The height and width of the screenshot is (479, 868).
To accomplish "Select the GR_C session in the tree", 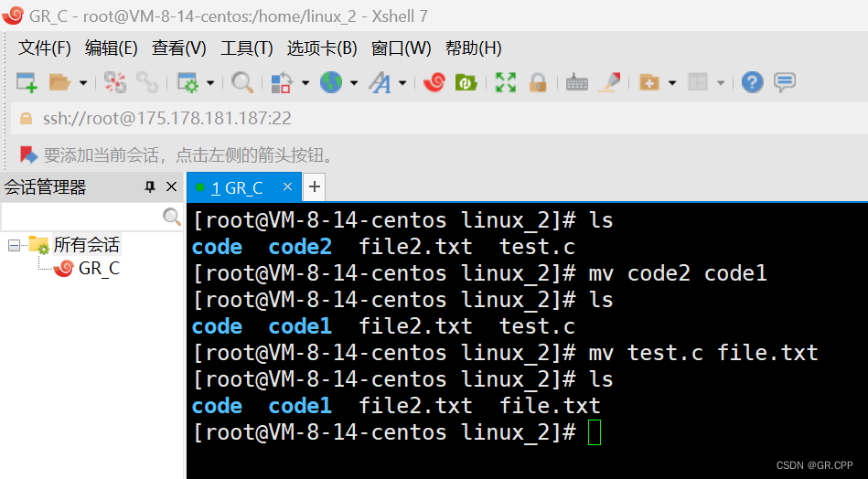I will pyautogui.click(x=99, y=268).
